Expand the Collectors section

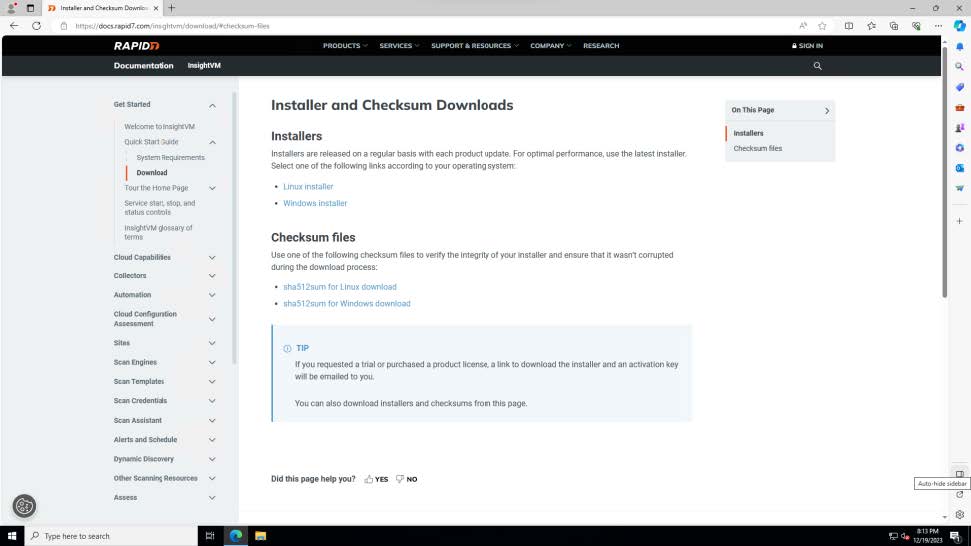pyautogui.click(x=212, y=276)
